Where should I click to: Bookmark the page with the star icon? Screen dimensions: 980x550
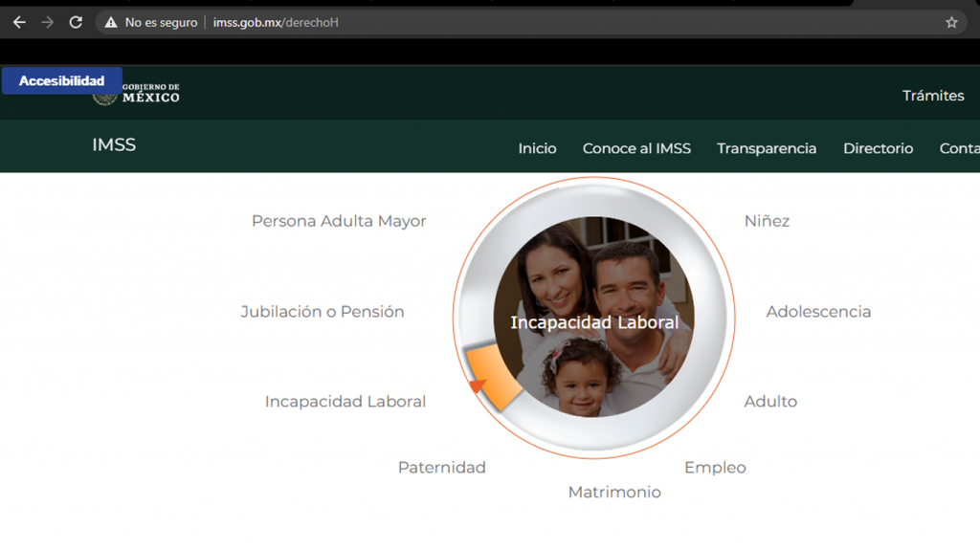pos(951,23)
